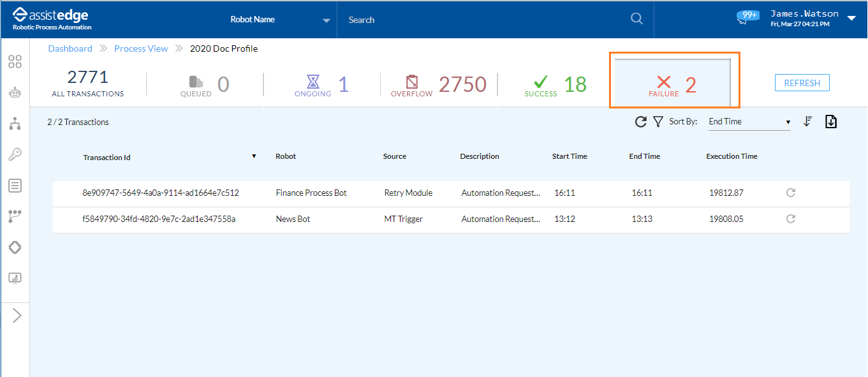Open the list document icon in sidebar
Image resolution: width=868 pixels, height=377 pixels.
[15, 186]
